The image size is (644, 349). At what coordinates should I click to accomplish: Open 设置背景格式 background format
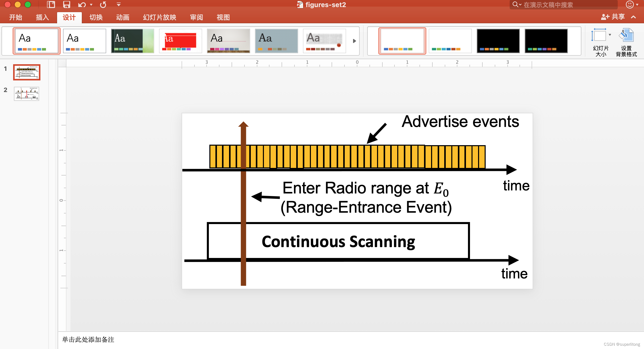pyautogui.click(x=626, y=42)
